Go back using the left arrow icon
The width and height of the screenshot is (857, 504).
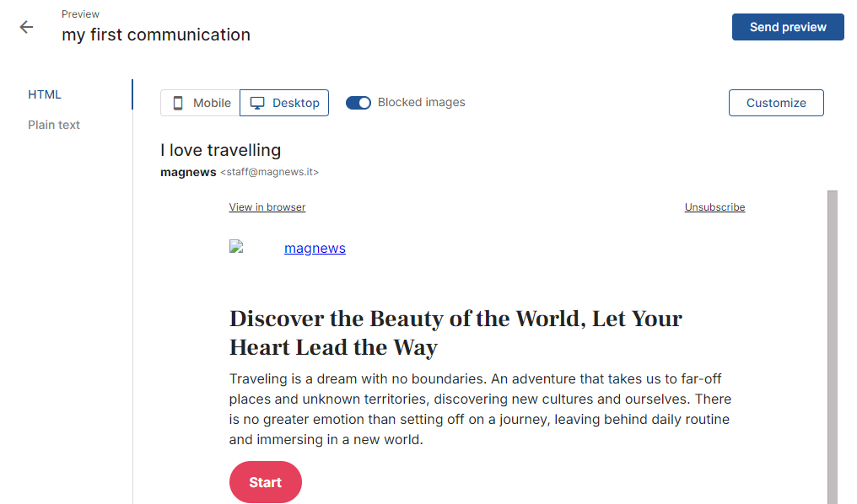coord(26,27)
